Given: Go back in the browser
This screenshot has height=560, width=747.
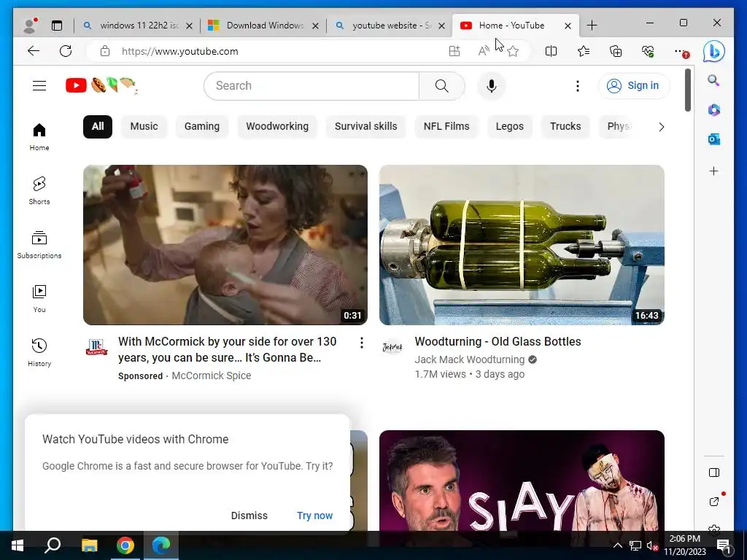Looking at the screenshot, I should point(34,51).
